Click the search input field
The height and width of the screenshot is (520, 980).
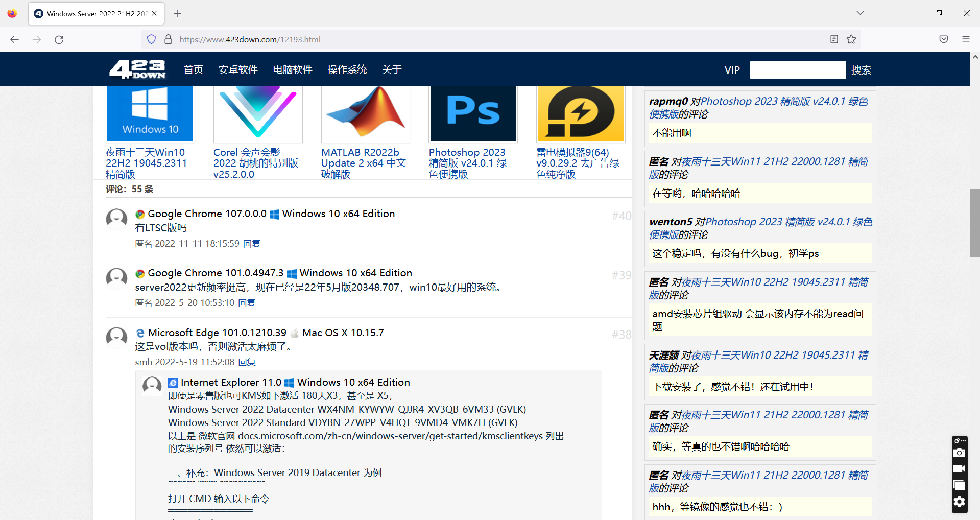click(797, 69)
